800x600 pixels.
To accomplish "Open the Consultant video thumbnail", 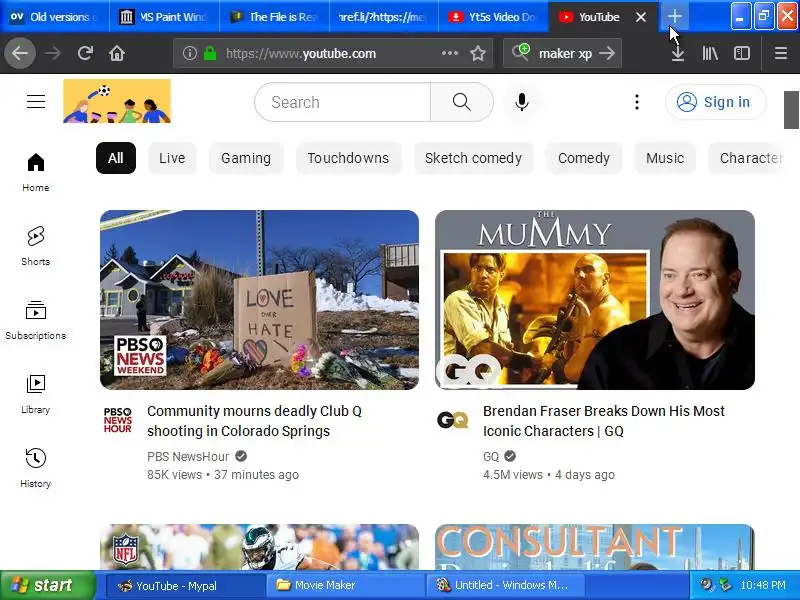I will (595, 547).
